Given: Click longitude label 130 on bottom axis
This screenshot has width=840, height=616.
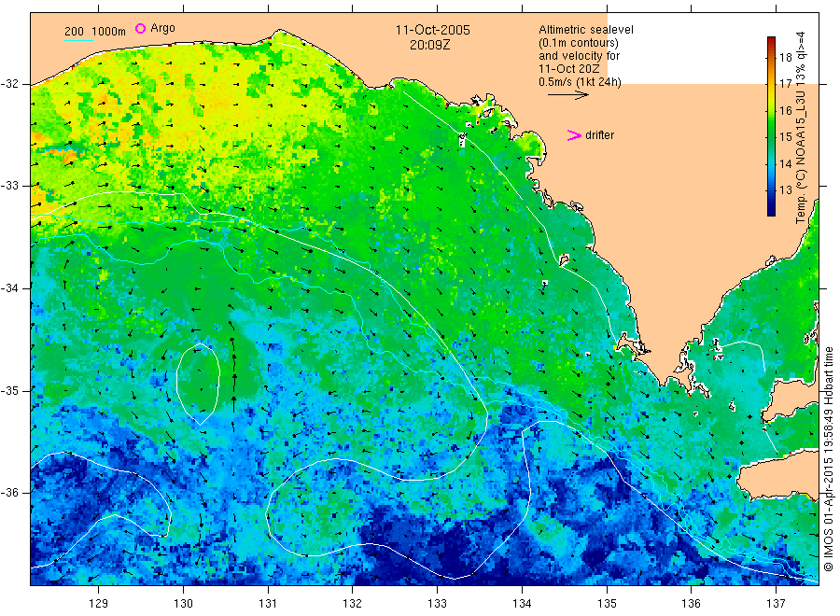Looking at the screenshot, I should (183, 604).
